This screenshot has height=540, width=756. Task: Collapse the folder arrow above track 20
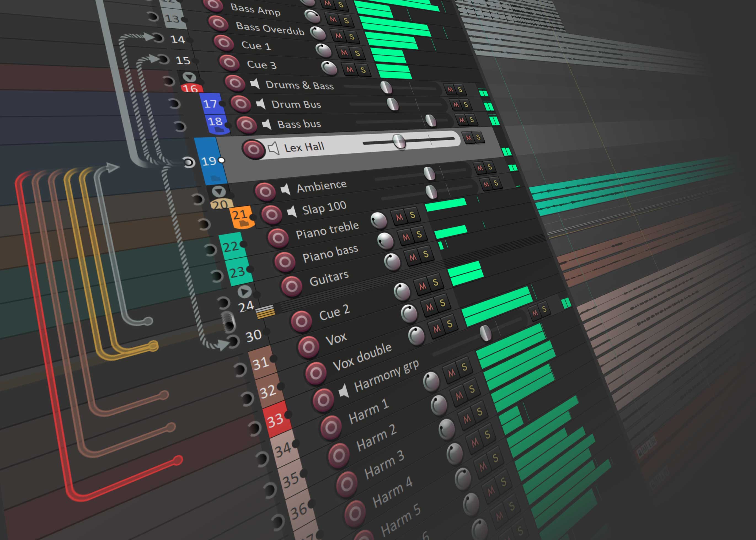coord(219,192)
